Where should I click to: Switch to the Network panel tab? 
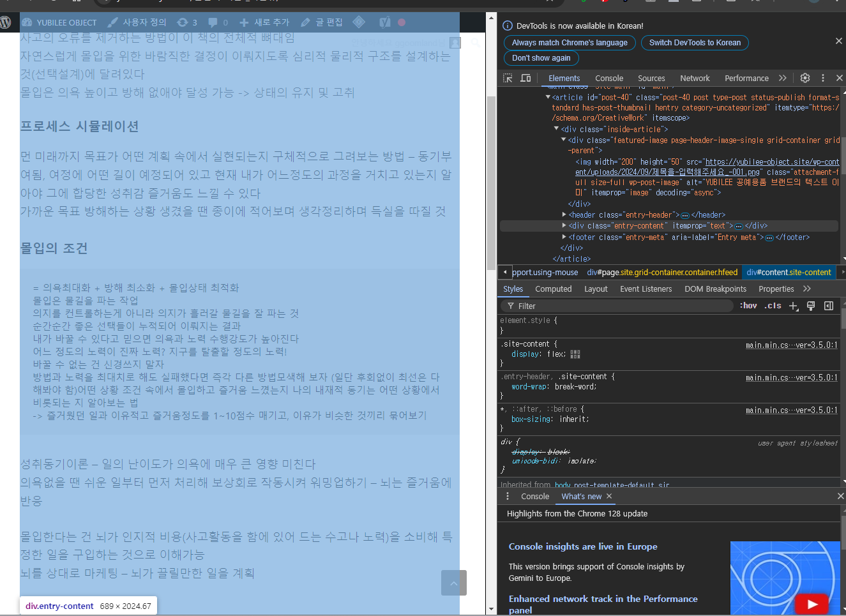(695, 78)
